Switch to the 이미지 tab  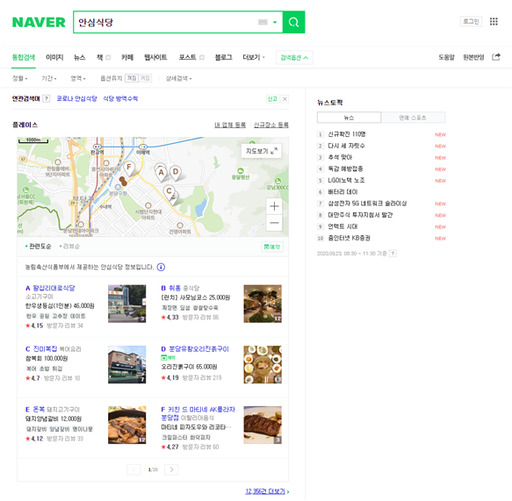(x=54, y=57)
